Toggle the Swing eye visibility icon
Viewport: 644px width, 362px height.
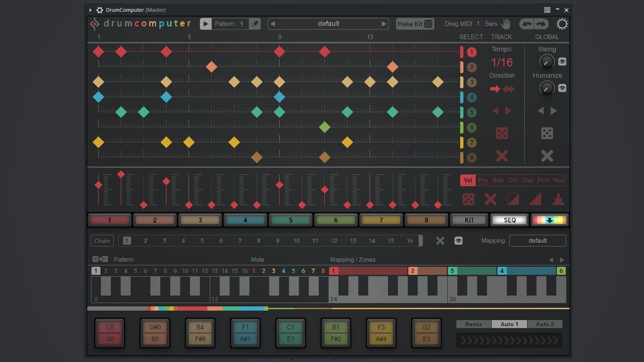pos(562,62)
